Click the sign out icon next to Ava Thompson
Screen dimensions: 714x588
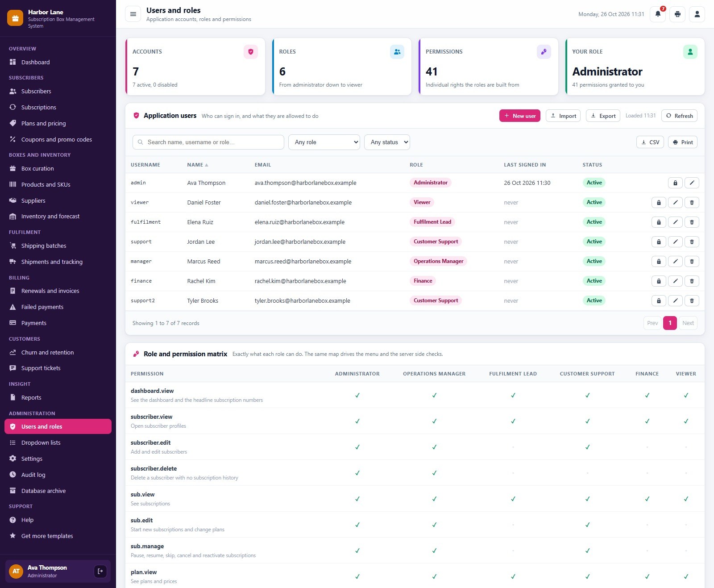100,571
